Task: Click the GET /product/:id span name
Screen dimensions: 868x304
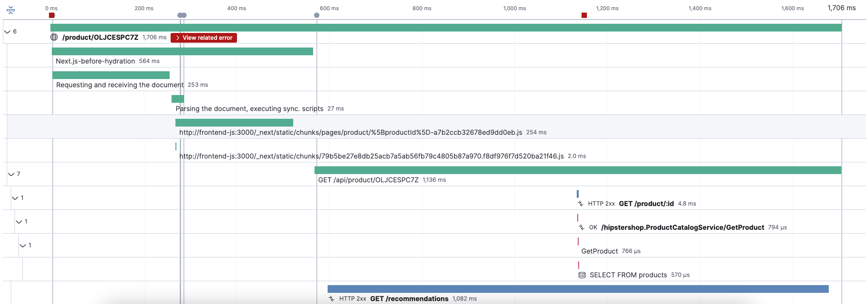Action: tap(647, 204)
